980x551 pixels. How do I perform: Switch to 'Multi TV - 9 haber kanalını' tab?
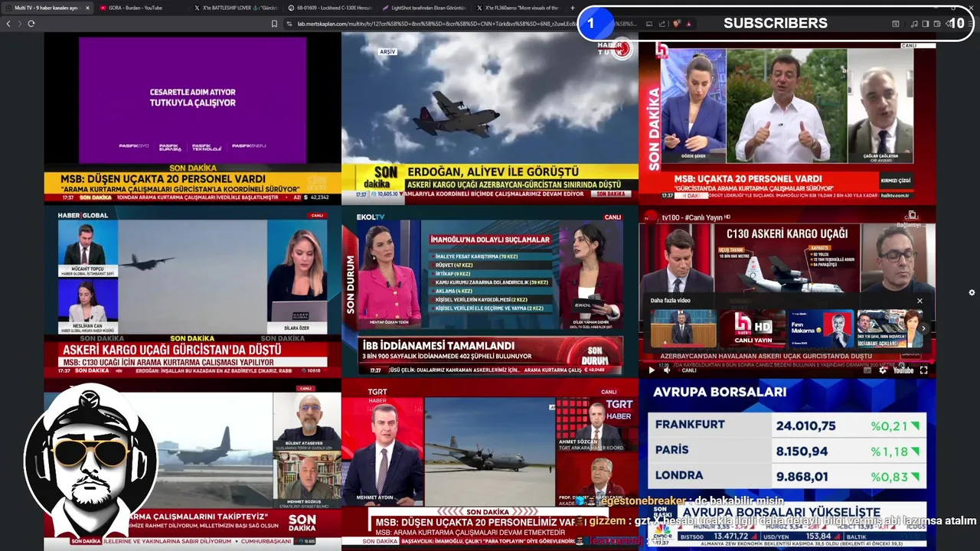click(47, 8)
